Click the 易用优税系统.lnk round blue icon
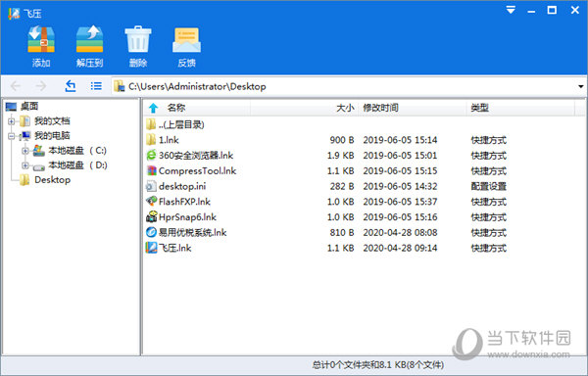The width and height of the screenshot is (588, 376). coord(151,232)
